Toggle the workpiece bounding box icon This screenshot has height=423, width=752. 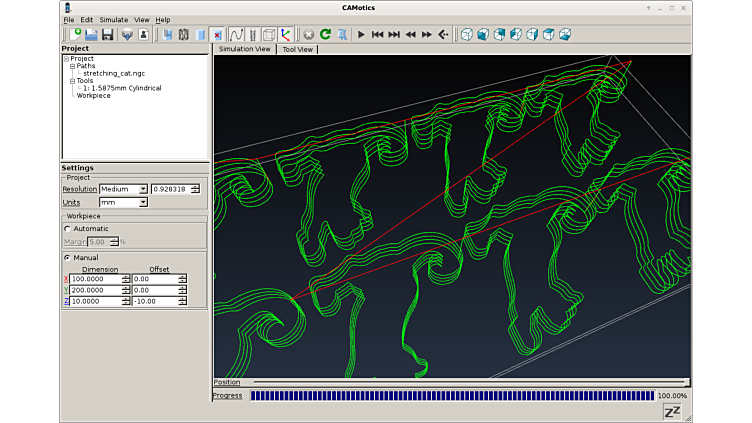click(269, 34)
